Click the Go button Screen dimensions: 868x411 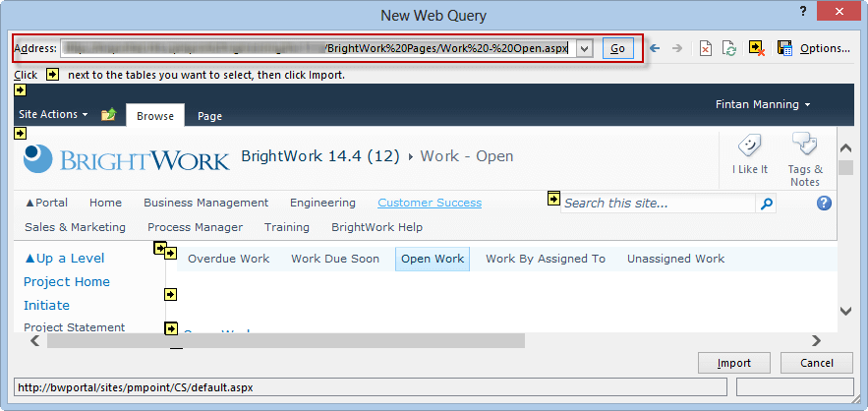(x=617, y=48)
